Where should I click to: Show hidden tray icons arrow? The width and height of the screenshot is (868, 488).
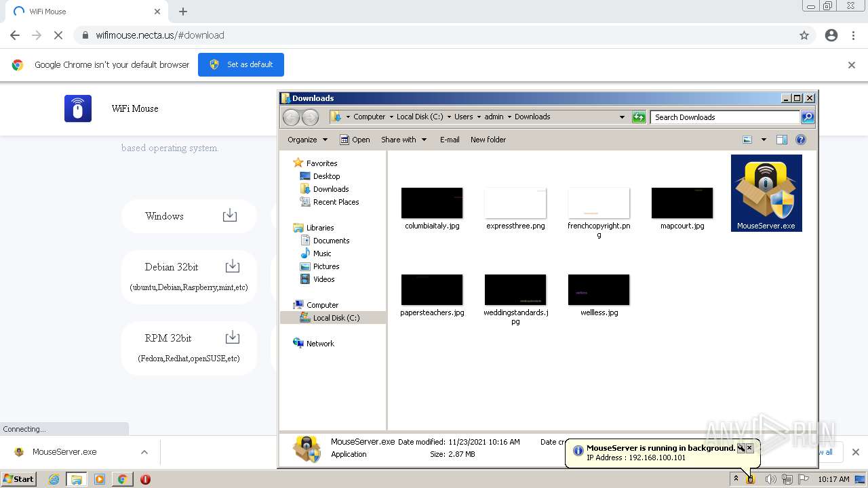pos(735,479)
